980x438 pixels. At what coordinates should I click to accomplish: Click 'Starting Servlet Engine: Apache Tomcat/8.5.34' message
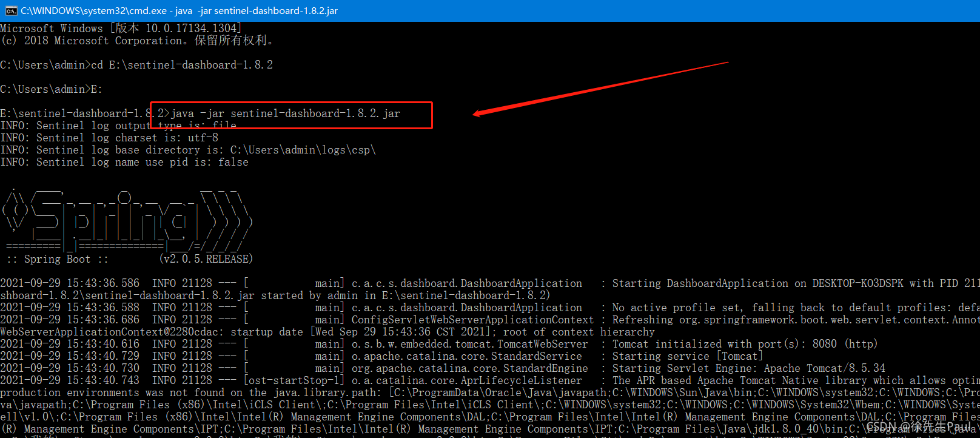click(x=749, y=368)
